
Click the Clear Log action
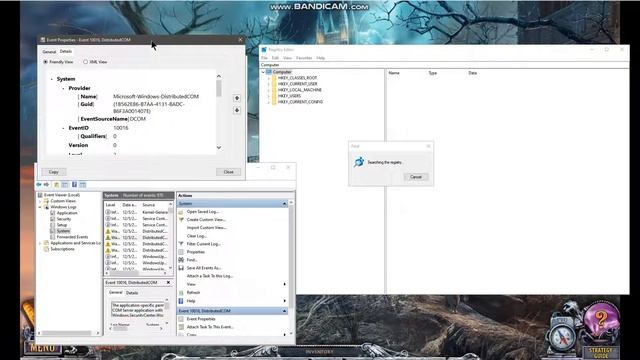click(196, 236)
